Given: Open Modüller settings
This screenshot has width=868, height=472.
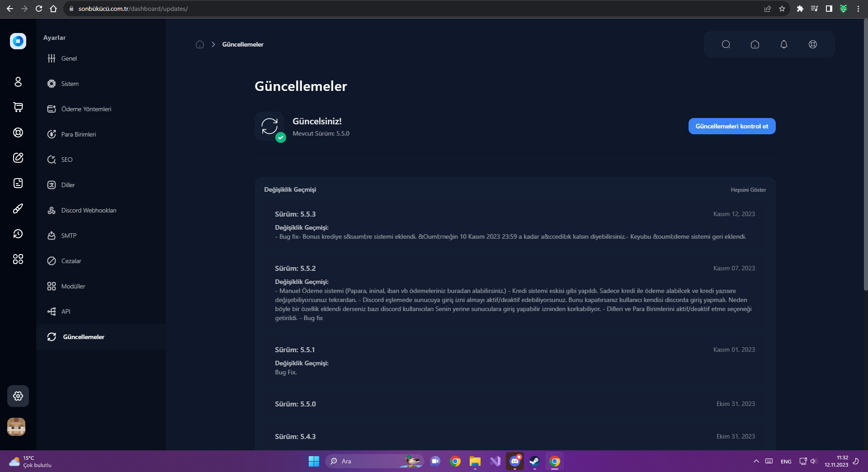Looking at the screenshot, I should (x=101, y=286).
